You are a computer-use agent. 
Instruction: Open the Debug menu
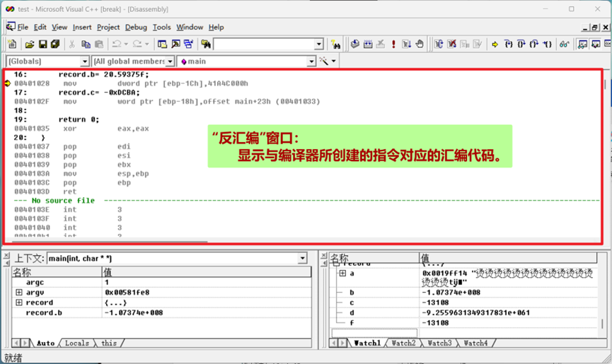[x=136, y=27]
